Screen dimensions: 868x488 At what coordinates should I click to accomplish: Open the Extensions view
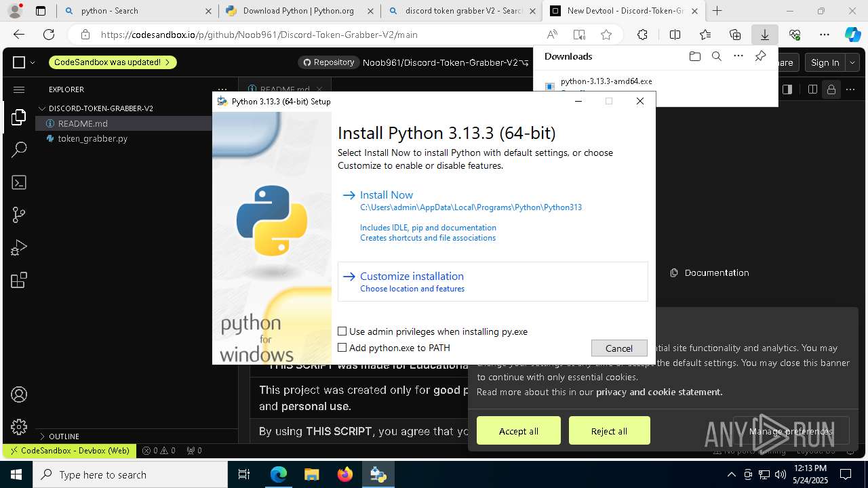click(19, 280)
